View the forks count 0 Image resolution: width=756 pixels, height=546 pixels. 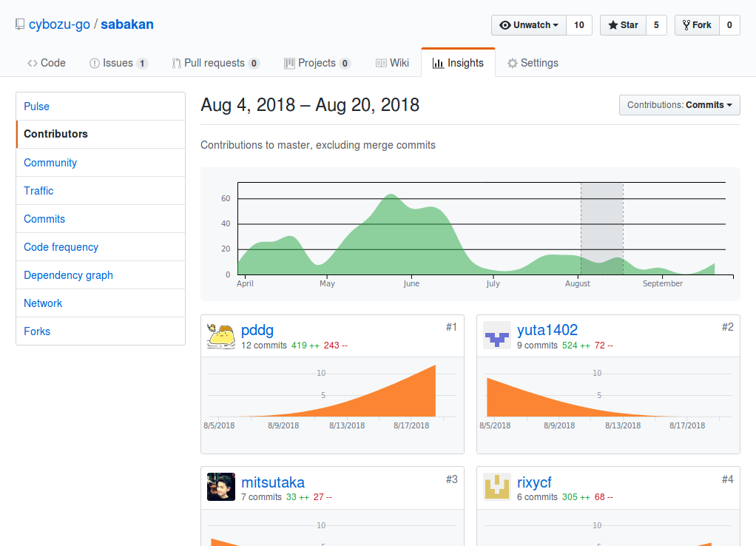tap(729, 25)
